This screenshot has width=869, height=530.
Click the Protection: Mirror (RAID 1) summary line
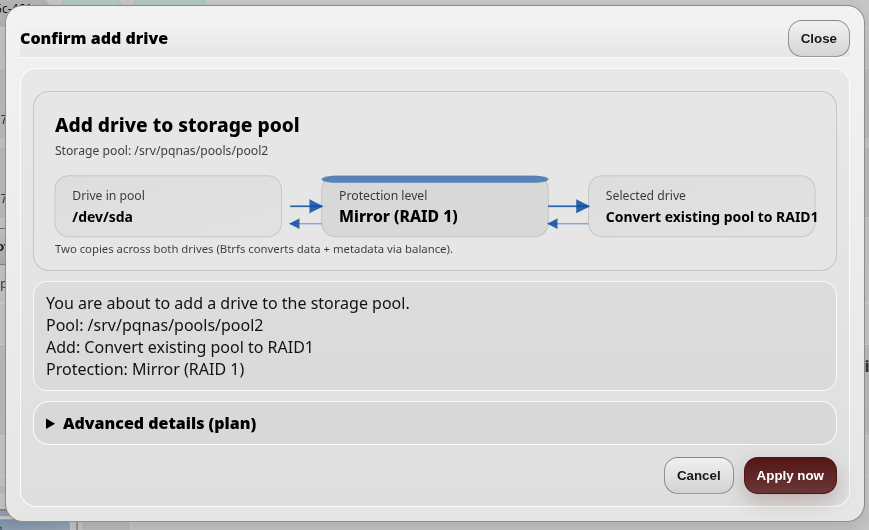pos(145,369)
